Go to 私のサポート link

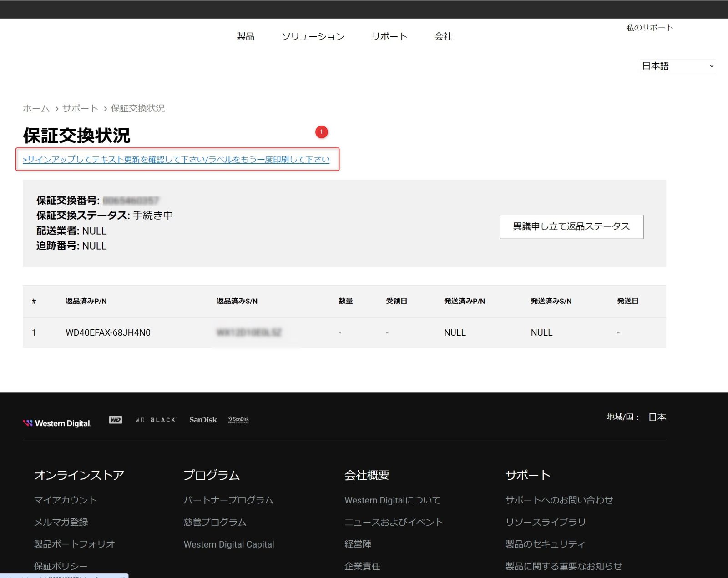click(x=649, y=28)
